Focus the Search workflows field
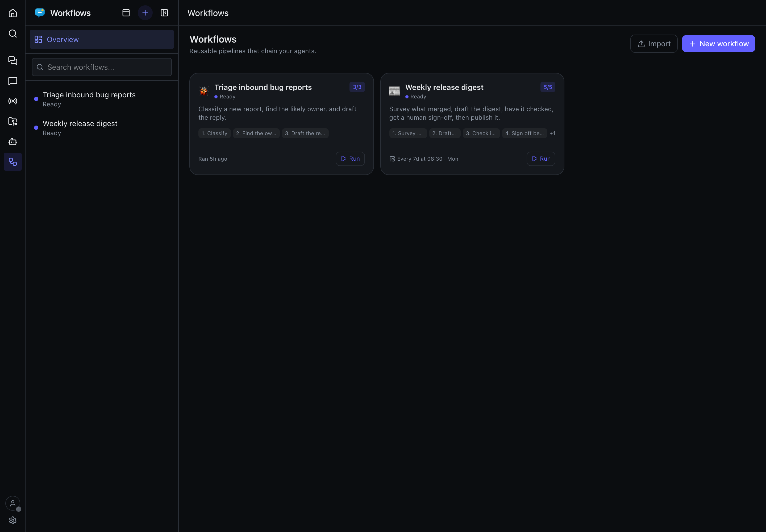 pos(102,67)
